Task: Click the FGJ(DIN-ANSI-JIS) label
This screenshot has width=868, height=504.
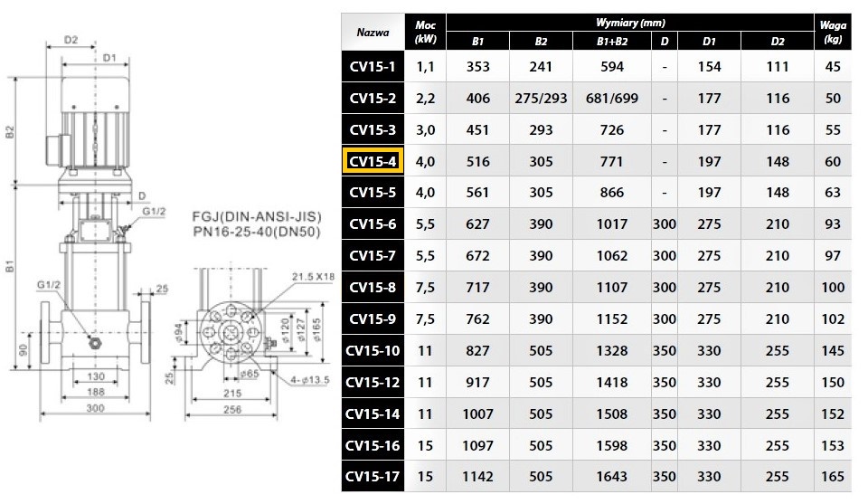Action: tap(257, 216)
